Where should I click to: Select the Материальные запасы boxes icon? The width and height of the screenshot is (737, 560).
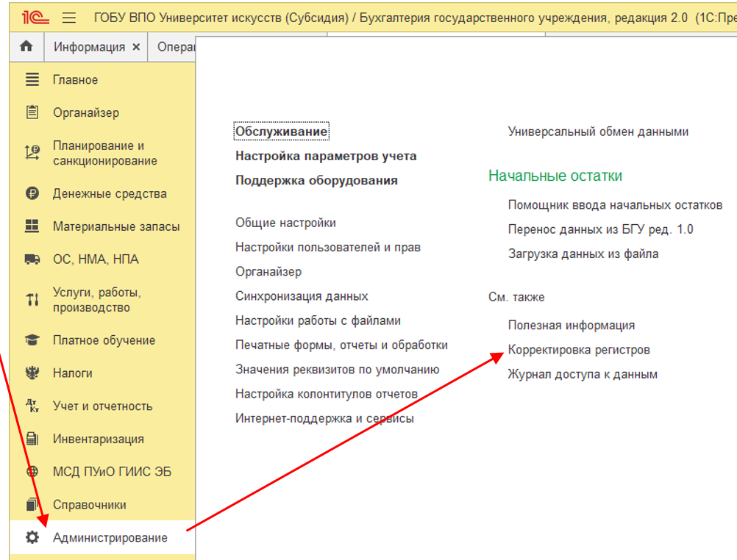click(x=32, y=226)
